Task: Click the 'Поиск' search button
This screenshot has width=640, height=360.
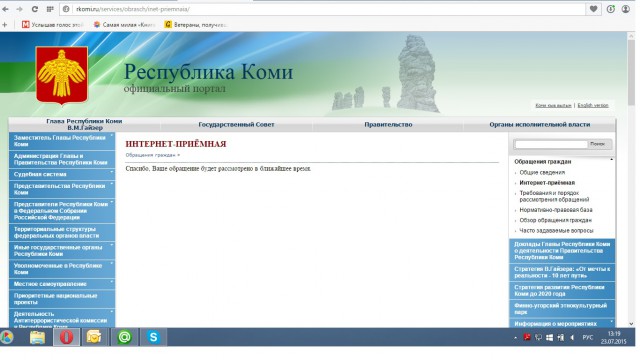Action: (598, 144)
